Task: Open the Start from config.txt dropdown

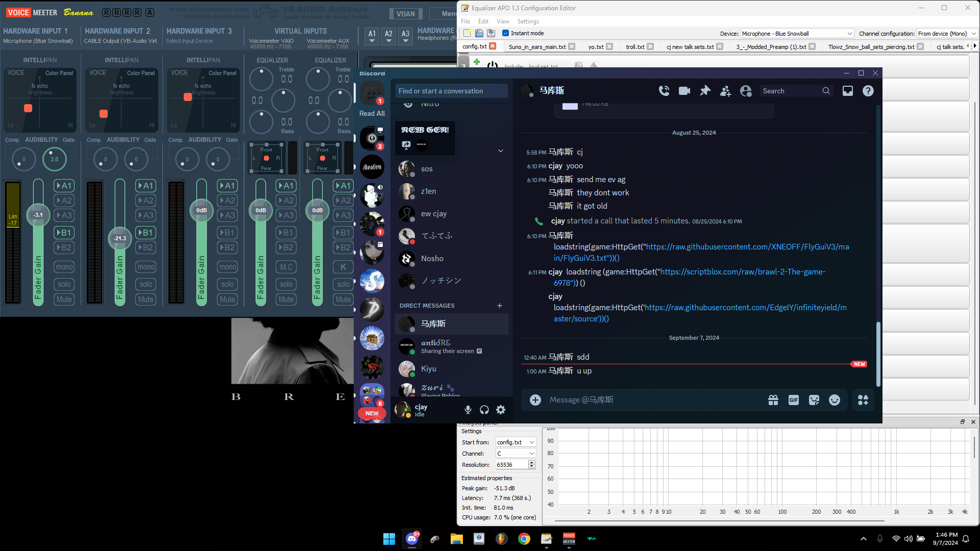Action: pyautogui.click(x=516, y=442)
